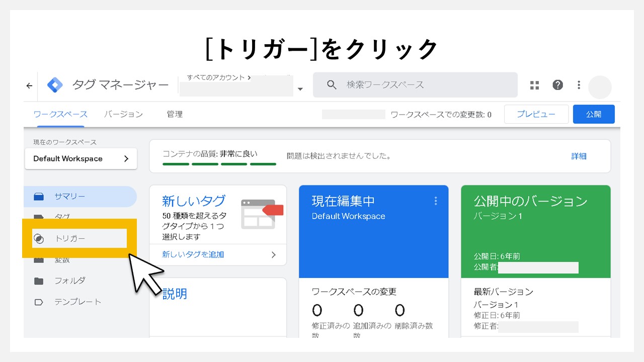
Task: Click the テンプレート sidebar icon
Action: click(38, 302)
